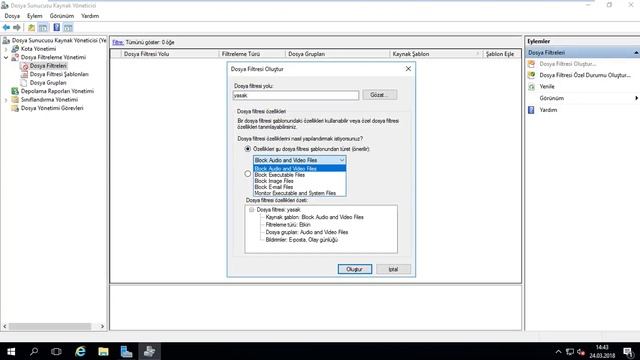Open Server Manager from taskbar
Viewport: 640px width, 360px height.
coord(126,351)
